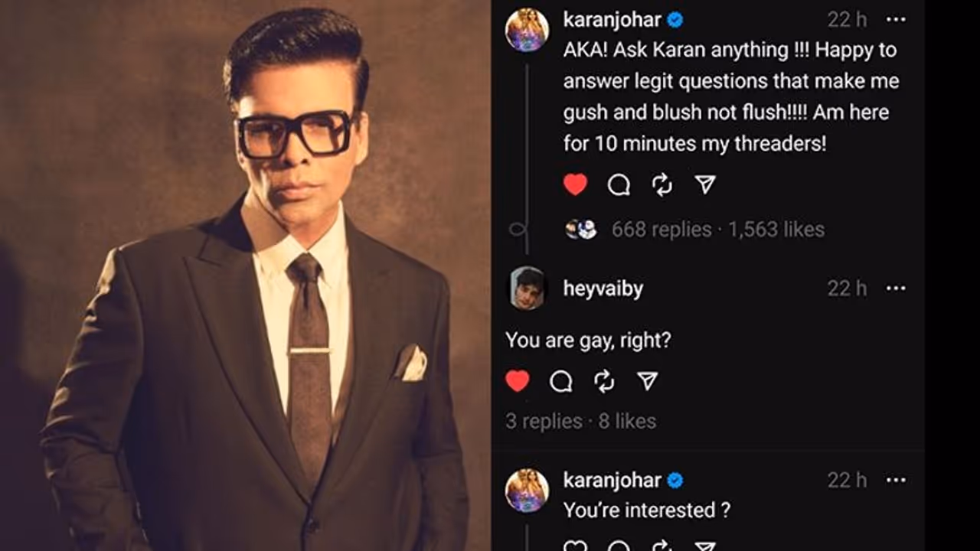Unlike heyvaiby's question reply
This screenshot has width=980, height=551.
[x=518, y=381]
